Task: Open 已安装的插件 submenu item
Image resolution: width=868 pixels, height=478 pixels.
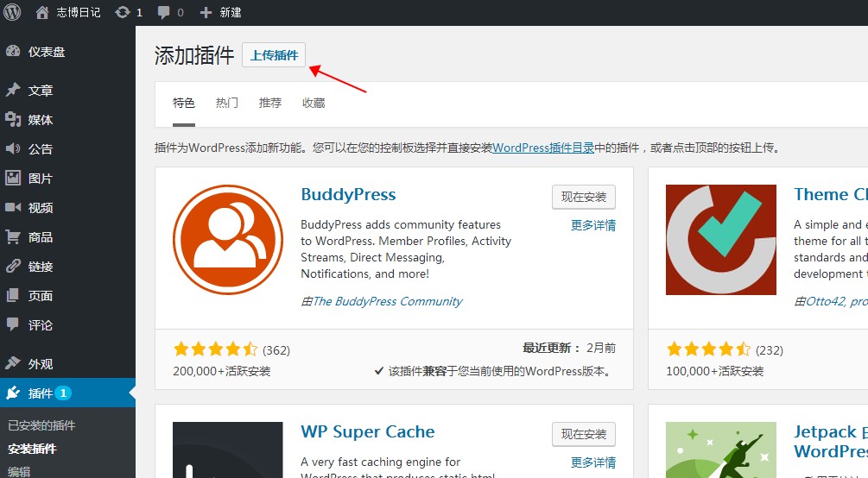Action: pos(41,425)
